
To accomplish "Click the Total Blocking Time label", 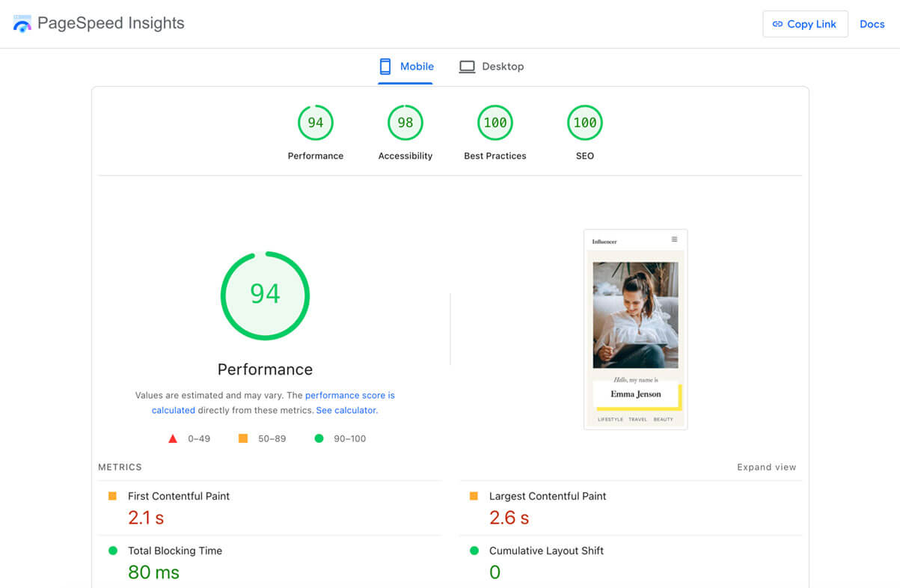I will tap(175, 551).
